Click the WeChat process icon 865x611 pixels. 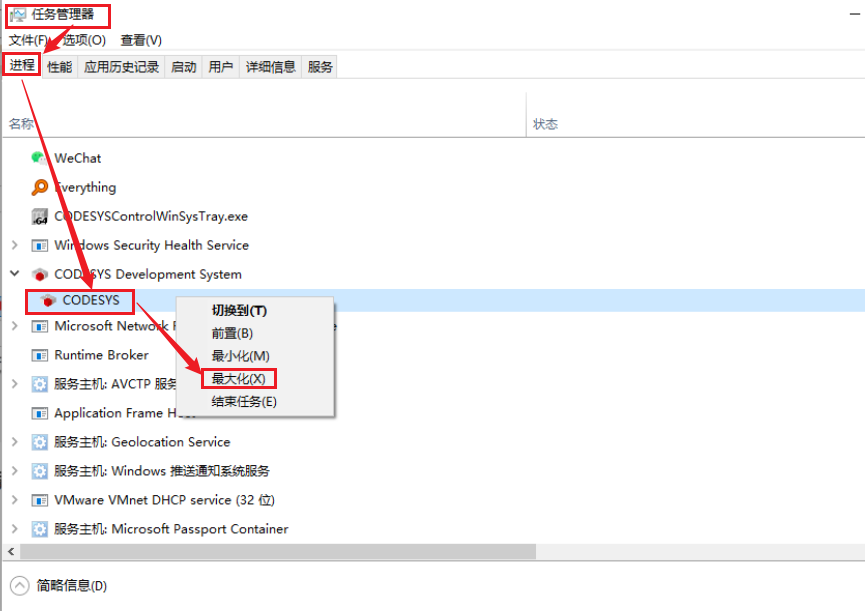tap(40, 158)
